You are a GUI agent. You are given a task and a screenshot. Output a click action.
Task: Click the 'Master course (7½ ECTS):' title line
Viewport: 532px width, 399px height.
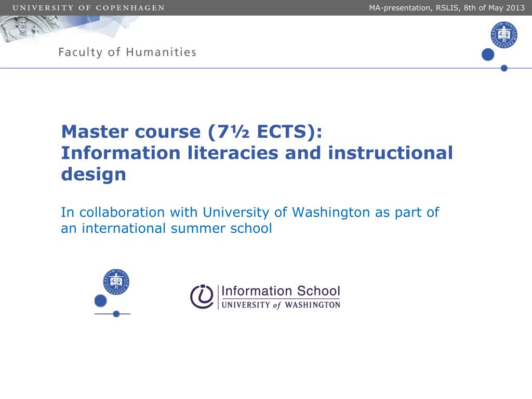pos(192,131)
